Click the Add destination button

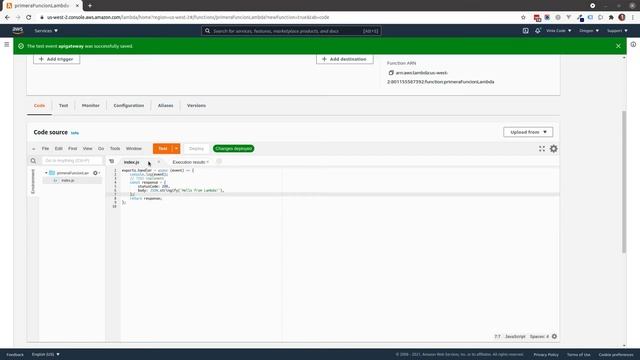(x=344, y=59)
